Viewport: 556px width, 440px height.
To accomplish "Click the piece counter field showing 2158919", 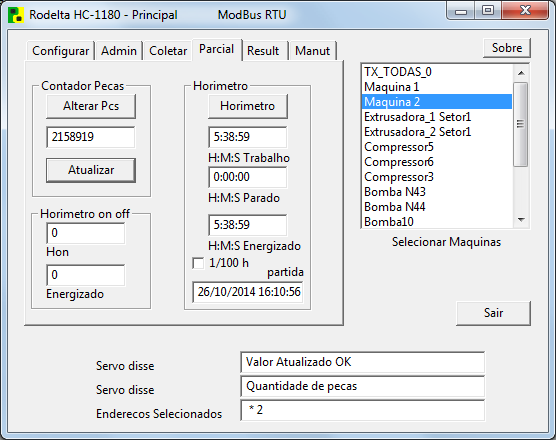I will click(x=91, y=137).
